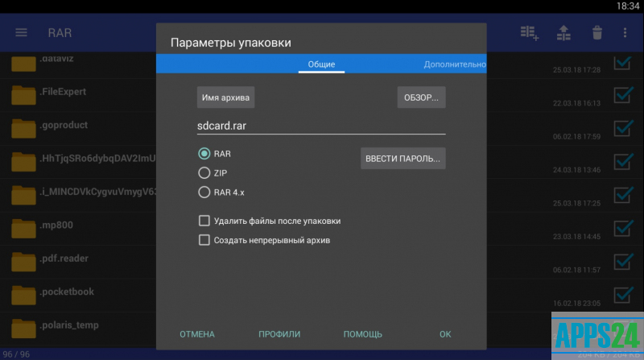Image resolution: width=644 pixels, height=360 pixels.
Task: Click the 'ВВЕСТИ ПАРОЛЬ...' button
Action: pos(403,158)
